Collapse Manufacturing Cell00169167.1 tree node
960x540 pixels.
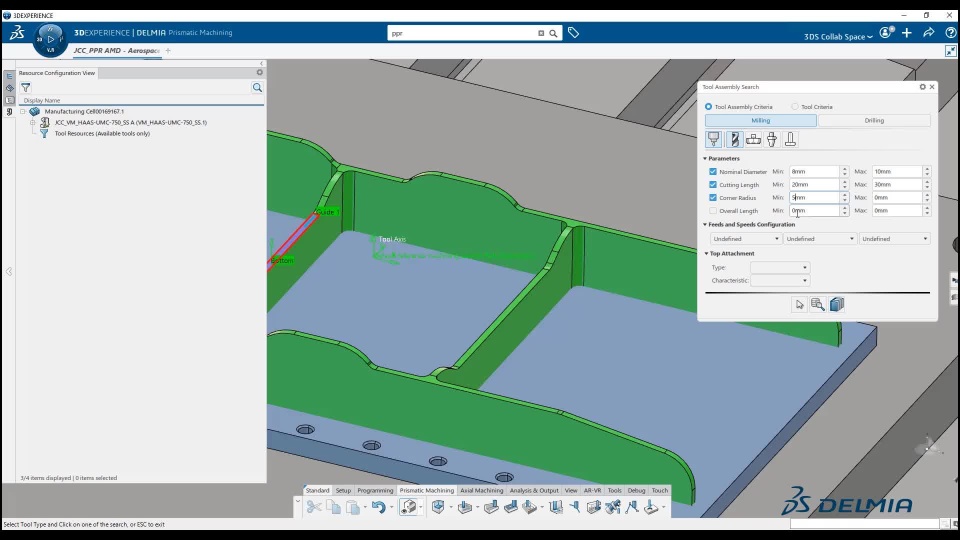pos(23,111)
